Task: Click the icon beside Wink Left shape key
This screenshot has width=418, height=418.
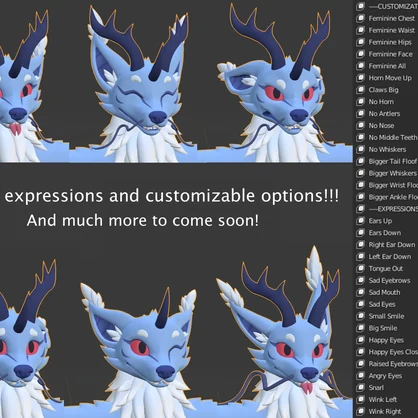Action: (x=360, y=400)
